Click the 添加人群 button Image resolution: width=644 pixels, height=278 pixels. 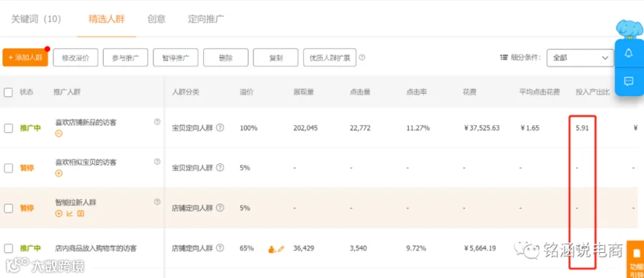pos(26,57)
